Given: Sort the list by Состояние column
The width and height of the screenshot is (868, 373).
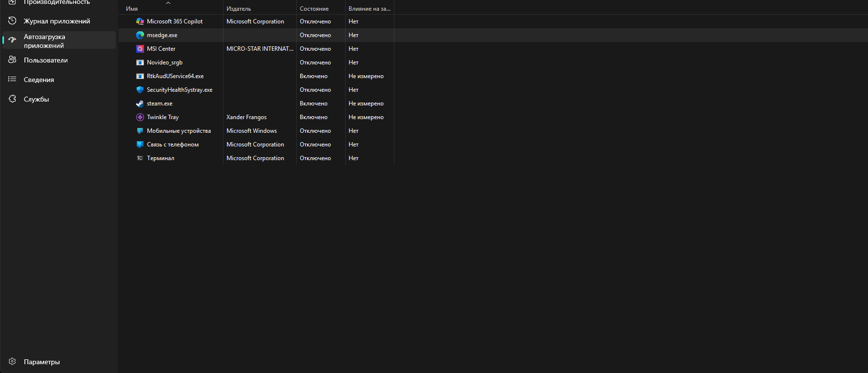Looking at the screenshot, I should (x=314, y=9).
